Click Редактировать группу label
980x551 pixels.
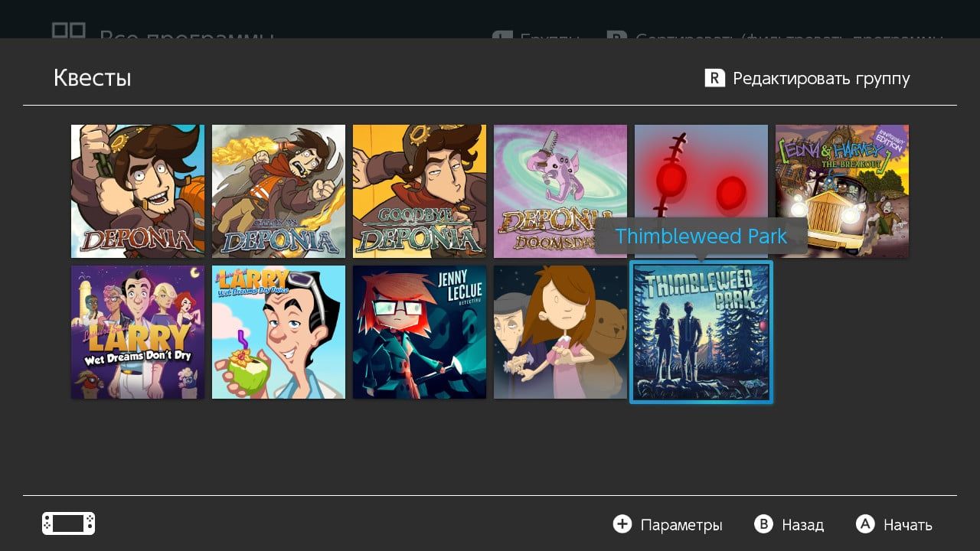(x=822, y=78)
